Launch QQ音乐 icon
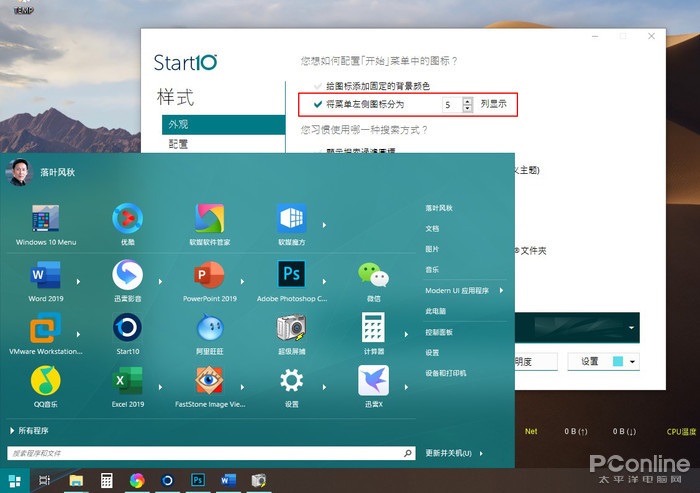 (46, 380)
